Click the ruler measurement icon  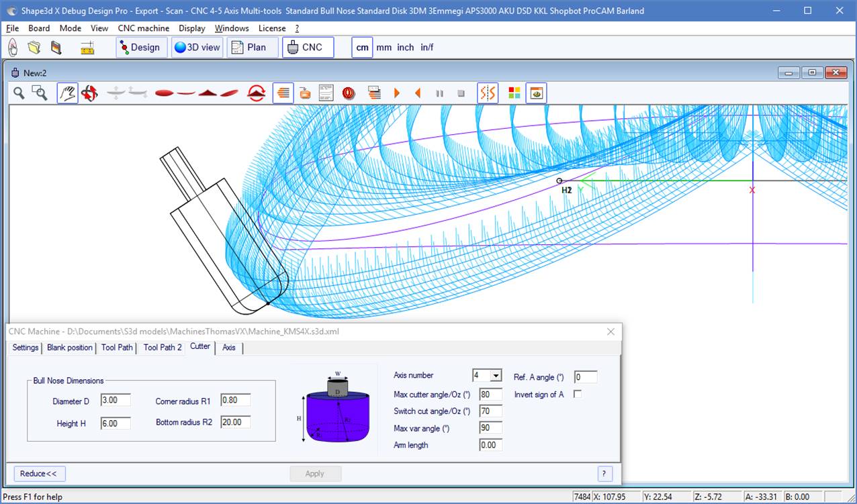[87, 48]
